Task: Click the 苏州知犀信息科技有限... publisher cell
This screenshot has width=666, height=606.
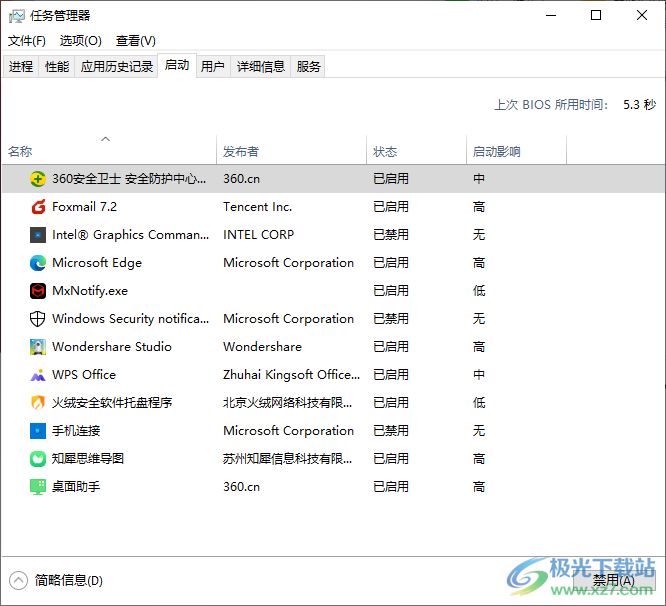Action: tap(288, 459)
